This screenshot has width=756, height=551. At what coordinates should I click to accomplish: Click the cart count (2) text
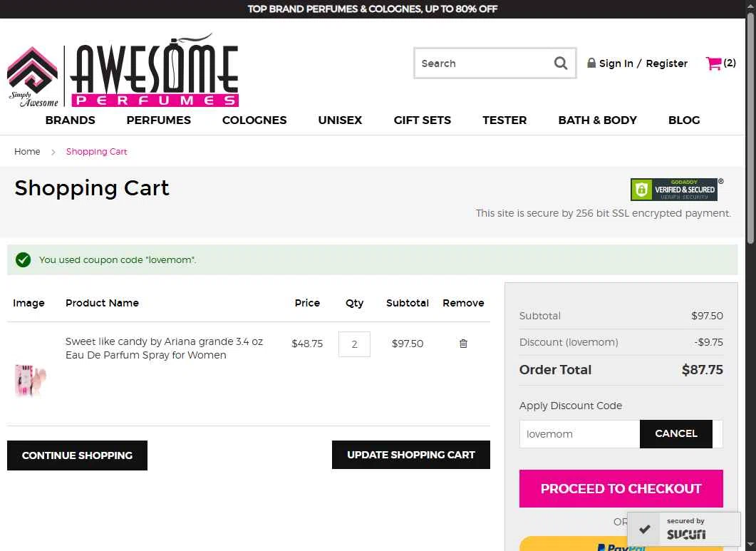point(730,63)
